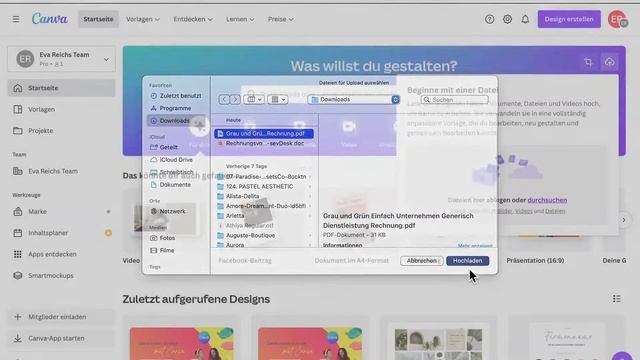Open the first recent design thumbnail
Viewport: 640px width, 360px height.
coord(182,338)
